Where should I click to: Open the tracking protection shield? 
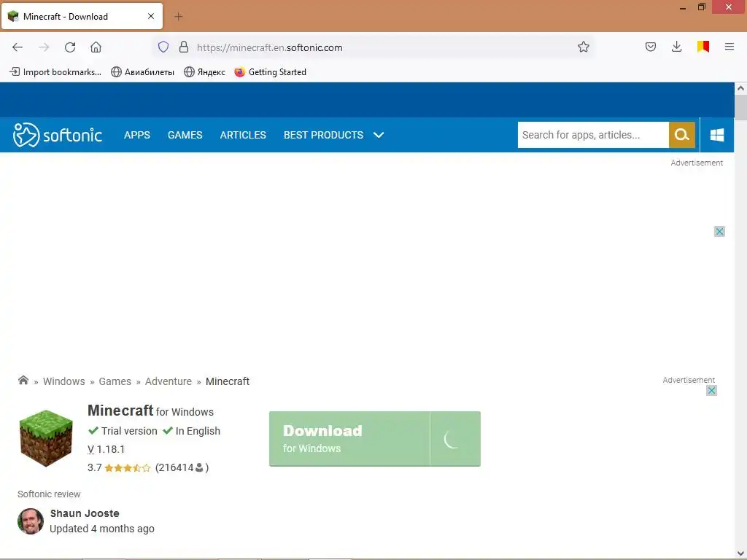[x=163, y=47]
